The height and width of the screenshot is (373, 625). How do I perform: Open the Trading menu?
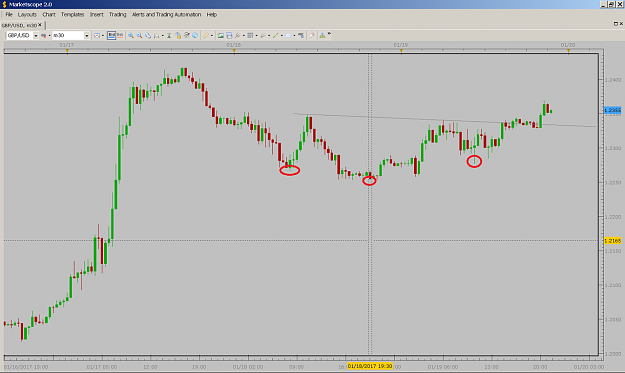point(118,14)
